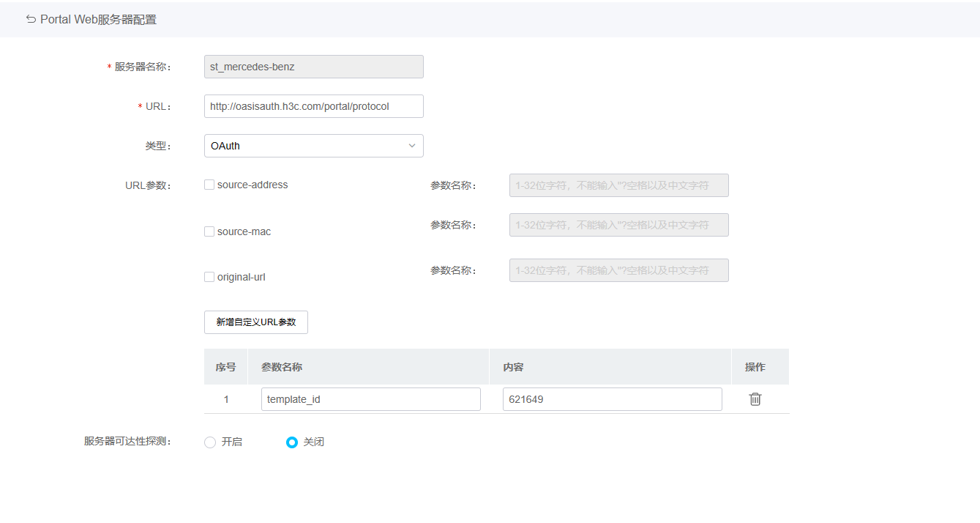This screenshot has height=523, width=980.
Task: Enable the source-address checkbox
Action: pos(209,185)
